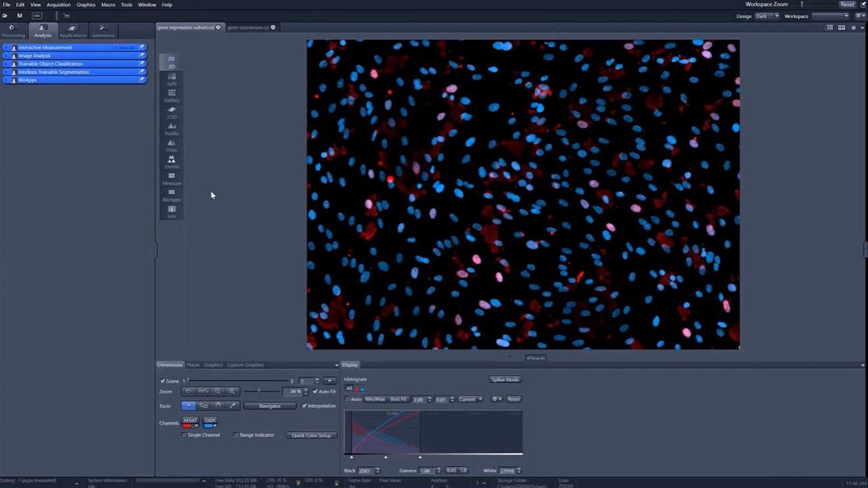Toggle the Scene checkbox
868x488 pixels.
(163, 381)
